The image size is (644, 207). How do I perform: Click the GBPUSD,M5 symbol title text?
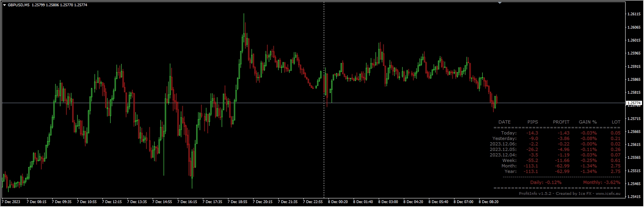tap(18, 5)
